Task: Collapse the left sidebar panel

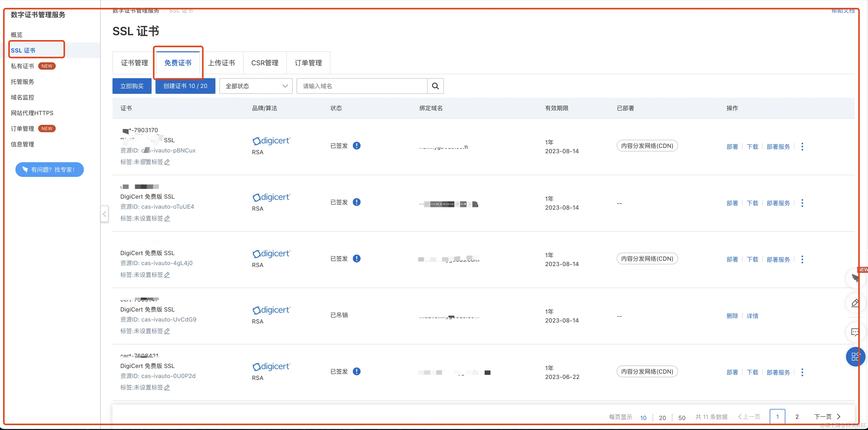Action: [x=104, y=214]
